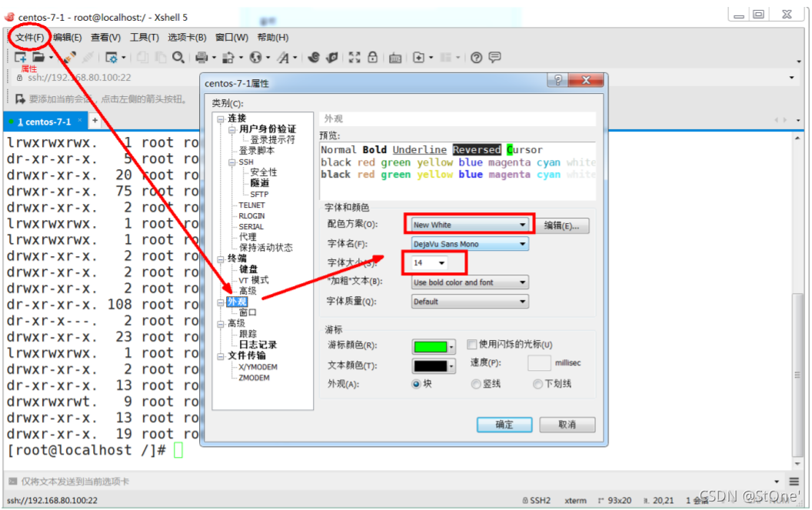
Task: Open the 配色方案 New White dropdown
Action: coord(470,225)
